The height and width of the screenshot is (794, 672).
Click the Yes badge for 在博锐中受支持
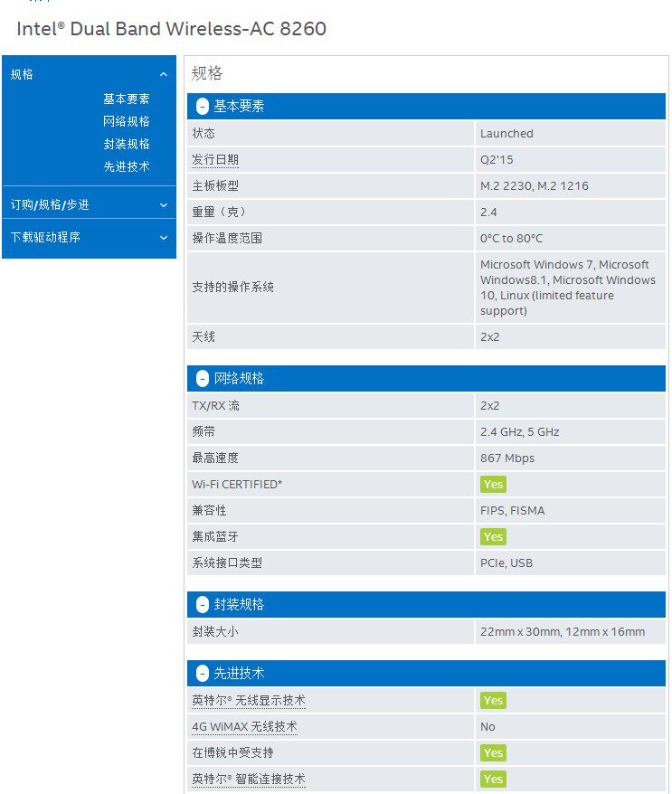tap(493, 753)
